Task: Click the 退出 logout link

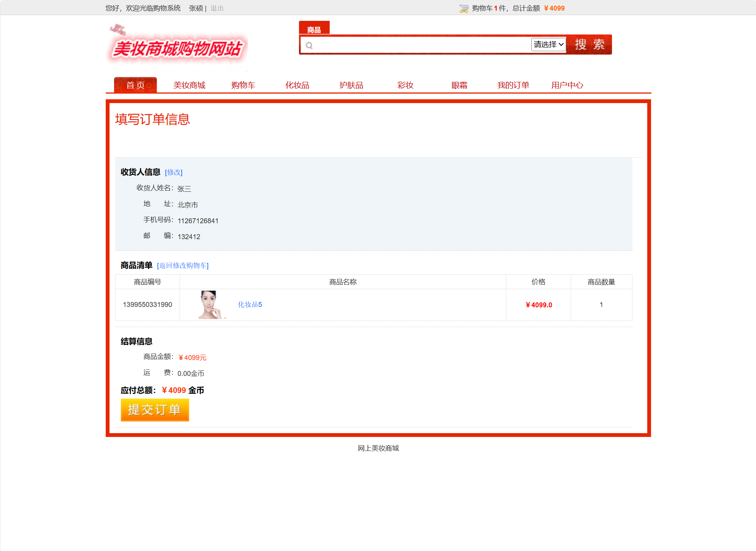Action: (216, 8)
